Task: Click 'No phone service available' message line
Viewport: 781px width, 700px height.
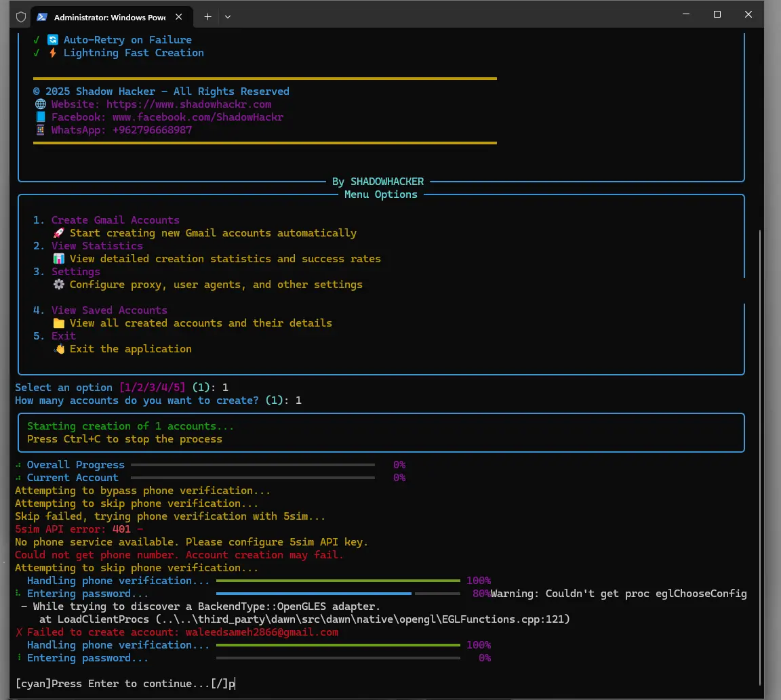Action: click(191, 542)
